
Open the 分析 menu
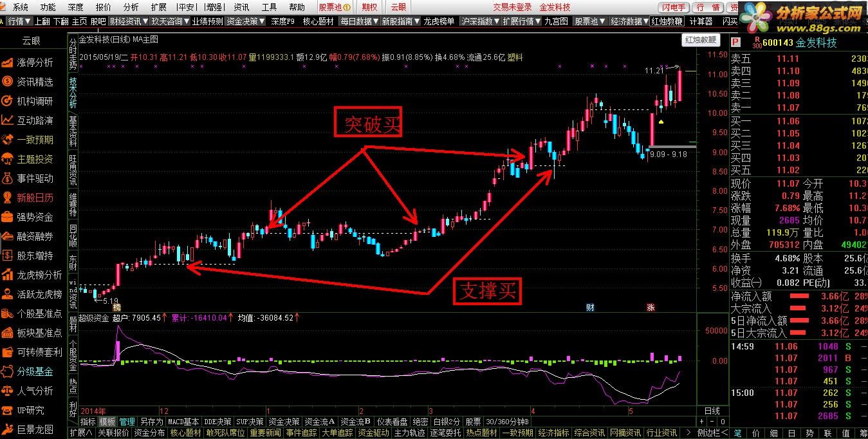coord(131,7)
